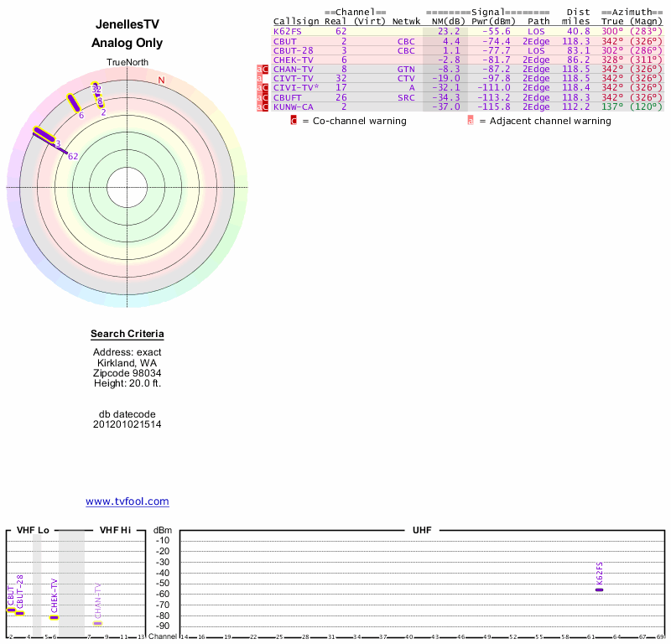Image resolution: width=671 pixels, height=644 pixels.
Task: Select the CHEK-TV callsign in the table
Action: (289, 60)
